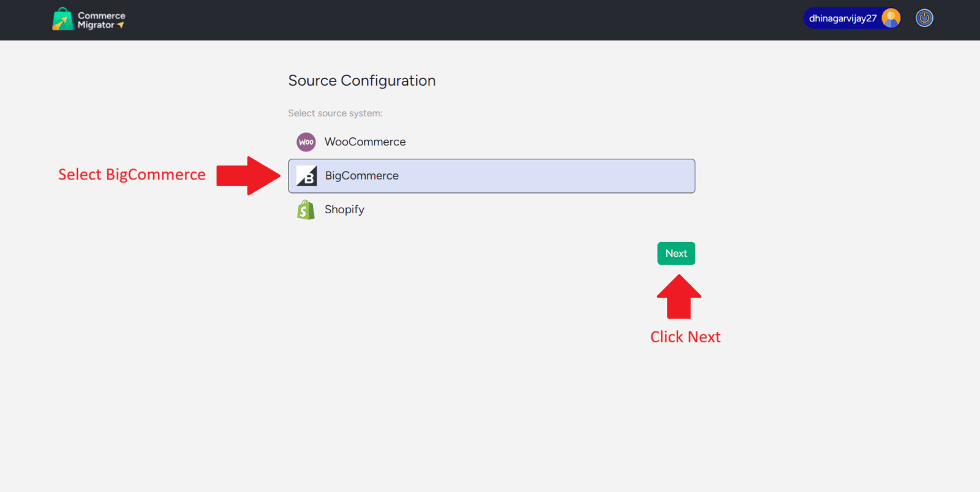
Task: Pick the Shopify source option label
Action: (344, 210)
